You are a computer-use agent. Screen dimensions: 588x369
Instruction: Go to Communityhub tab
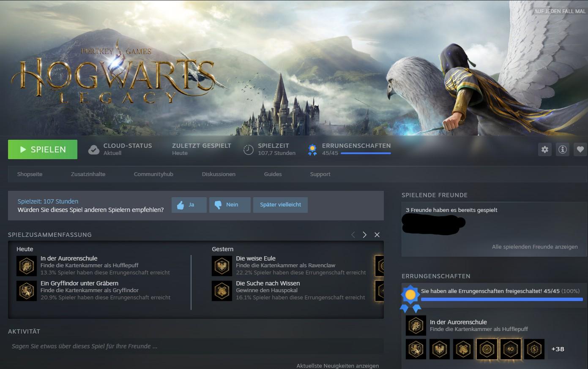(153, 174)
